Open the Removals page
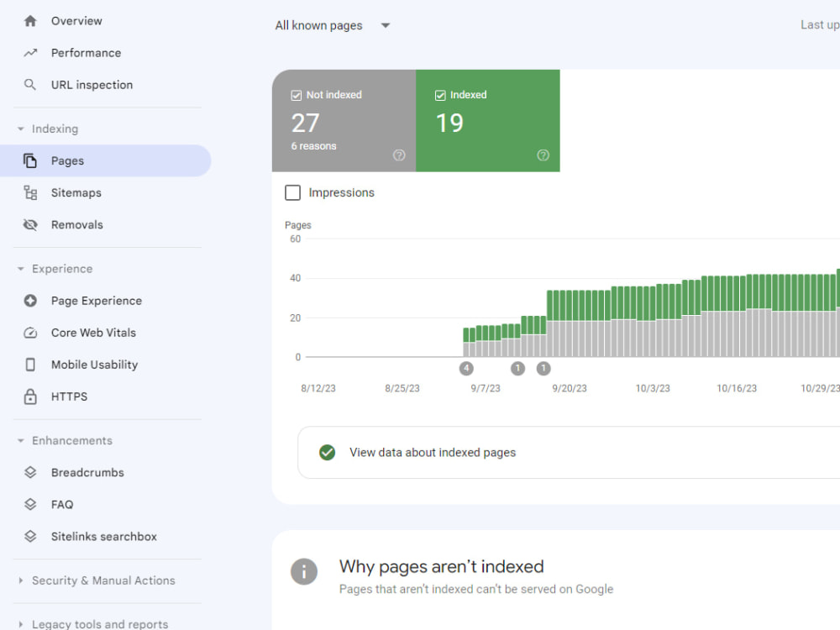 coord(77,225)
